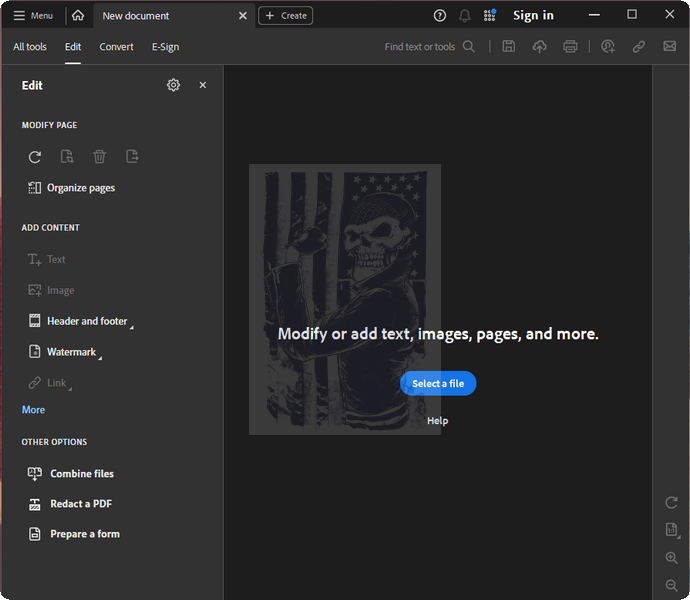Click the Create button
The width and height of the screenshot is (690, 600).
point(286,16)
